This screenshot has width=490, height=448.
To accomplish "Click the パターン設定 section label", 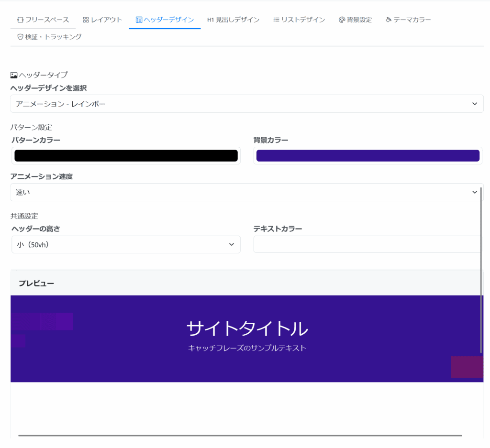I will [31, 127].
